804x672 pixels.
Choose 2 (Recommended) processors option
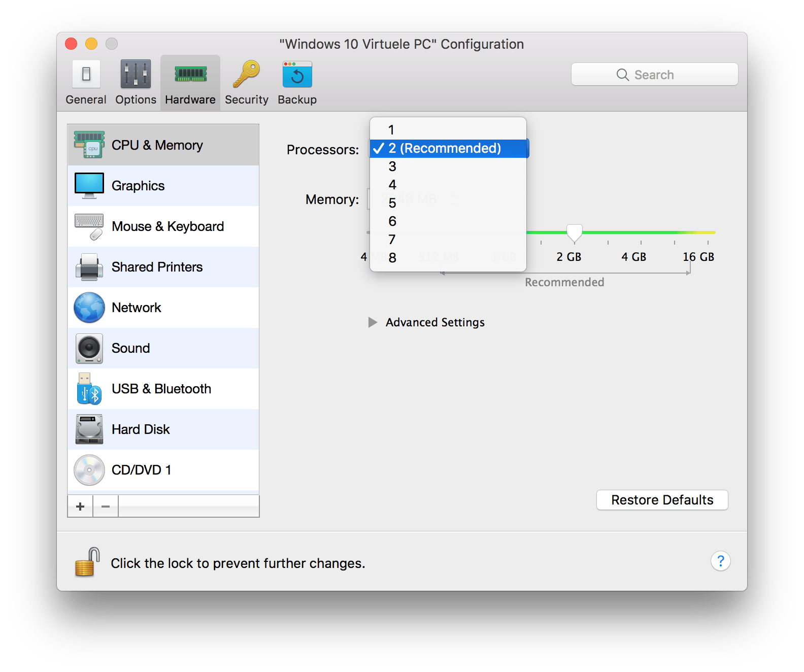click(x=448, y=148)
